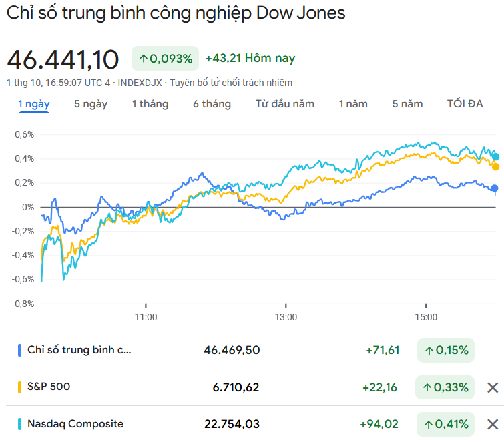This screenshot has height=442, width=504.
Task: Show the 1 tháng chart range
Action: click(x=150, y=104)
